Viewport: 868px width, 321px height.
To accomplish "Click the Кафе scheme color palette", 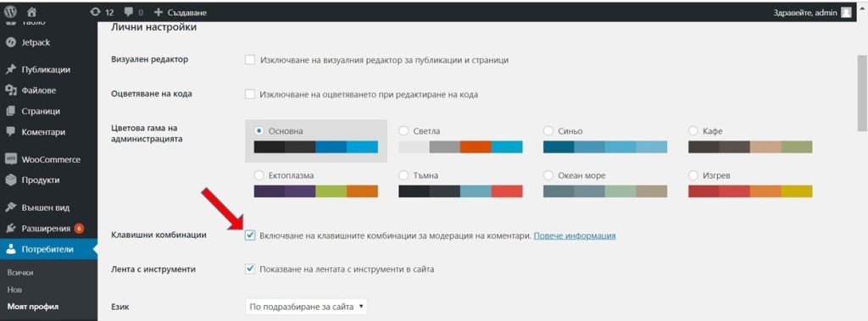I will [751, 147].
